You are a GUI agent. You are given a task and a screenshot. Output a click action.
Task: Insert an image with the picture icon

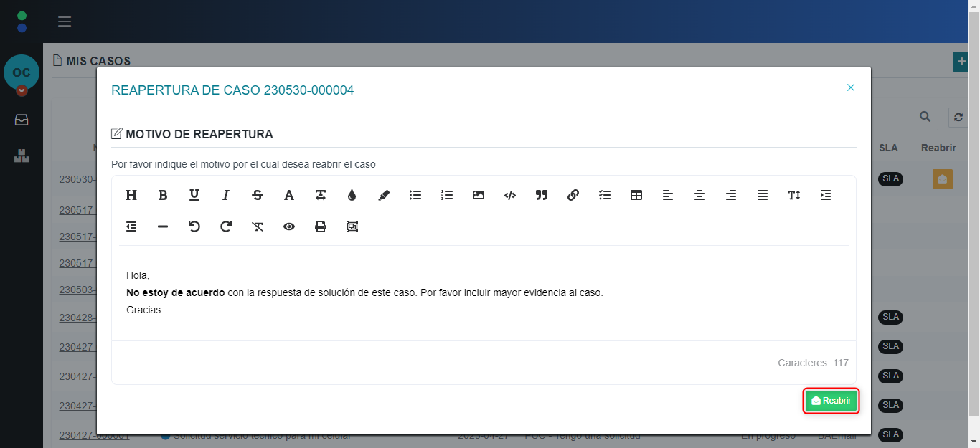479,195
